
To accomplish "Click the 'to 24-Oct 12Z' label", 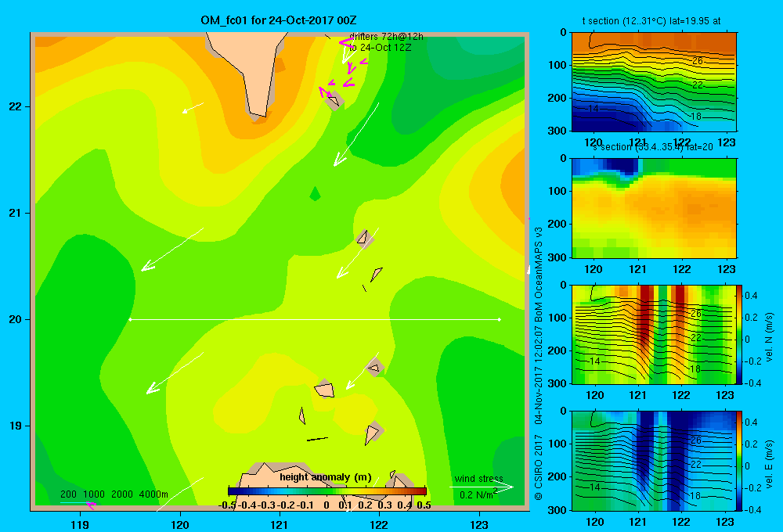I will (x=380, y=48).
